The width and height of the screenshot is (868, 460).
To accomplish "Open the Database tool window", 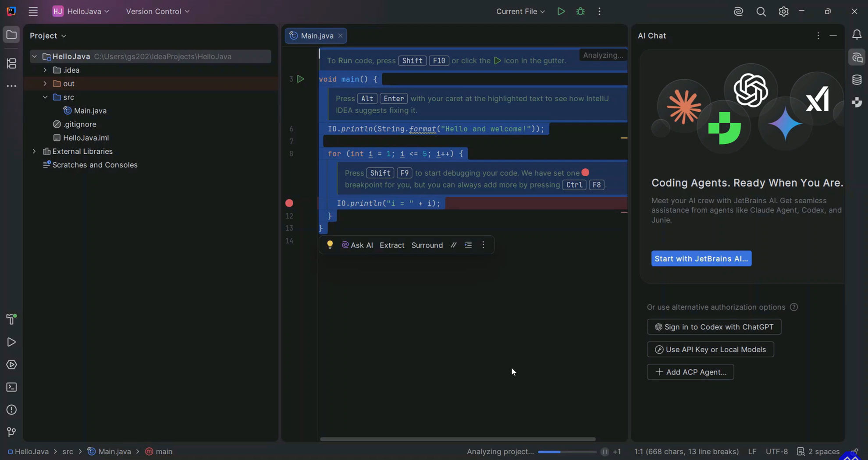I will coord(857,80).
